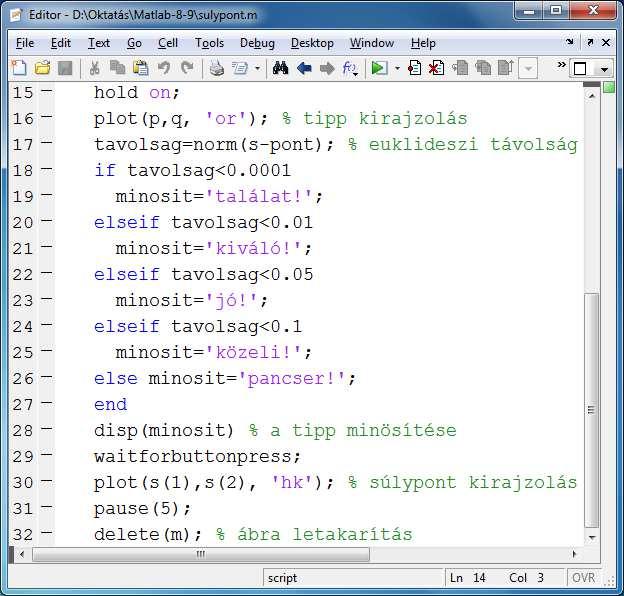Click line number 29 in the gutter

tap(23, 456)
